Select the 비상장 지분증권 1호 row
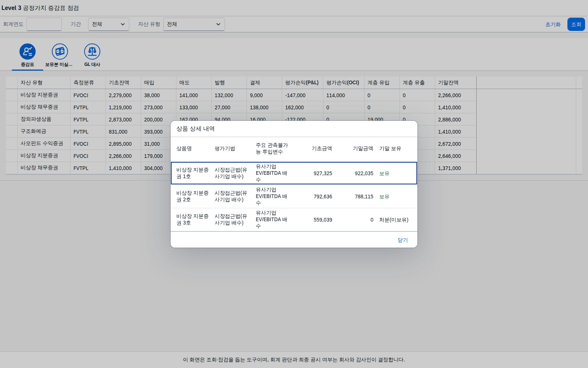 tap(294, 173)
